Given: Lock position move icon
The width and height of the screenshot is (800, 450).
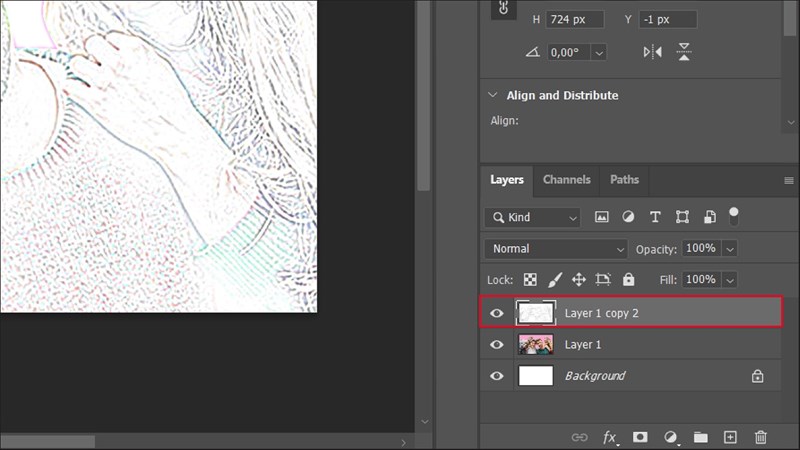Looking at the screenshot, I should [x=579, y=280].
